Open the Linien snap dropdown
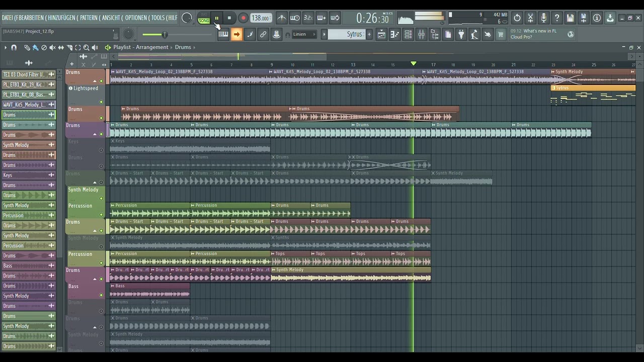This screenshot has height=362, width=644. [x=304, y=34]
